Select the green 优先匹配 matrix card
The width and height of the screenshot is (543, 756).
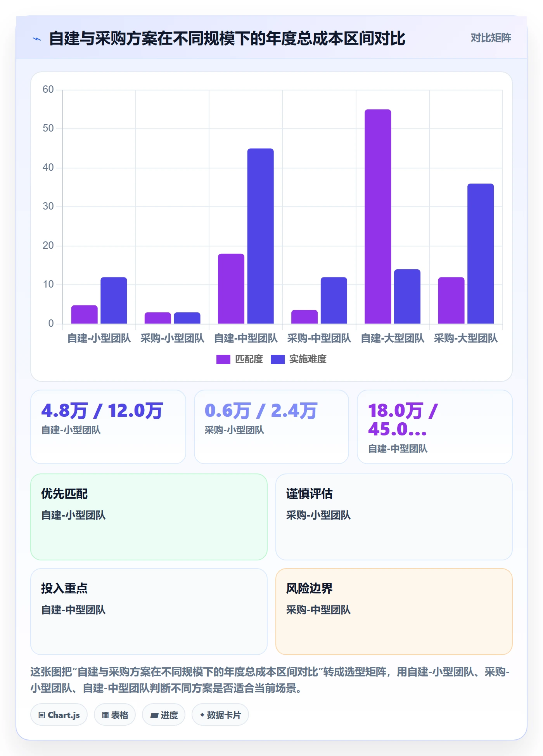coord(149,517)
